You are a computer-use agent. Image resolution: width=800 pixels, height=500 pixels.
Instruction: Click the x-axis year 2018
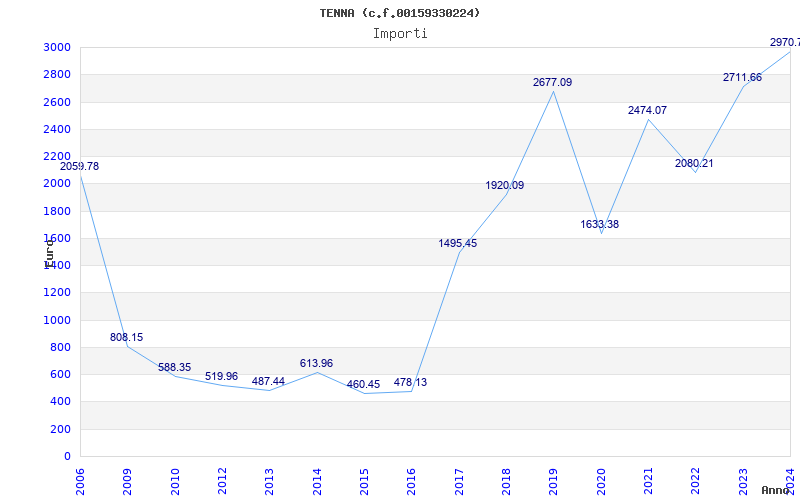(x=506, y=482)
